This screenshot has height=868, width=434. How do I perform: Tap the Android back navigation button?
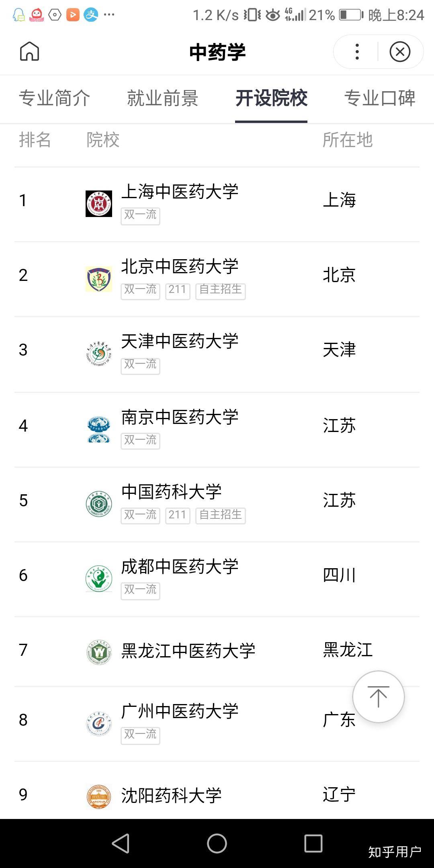(121, 843)
